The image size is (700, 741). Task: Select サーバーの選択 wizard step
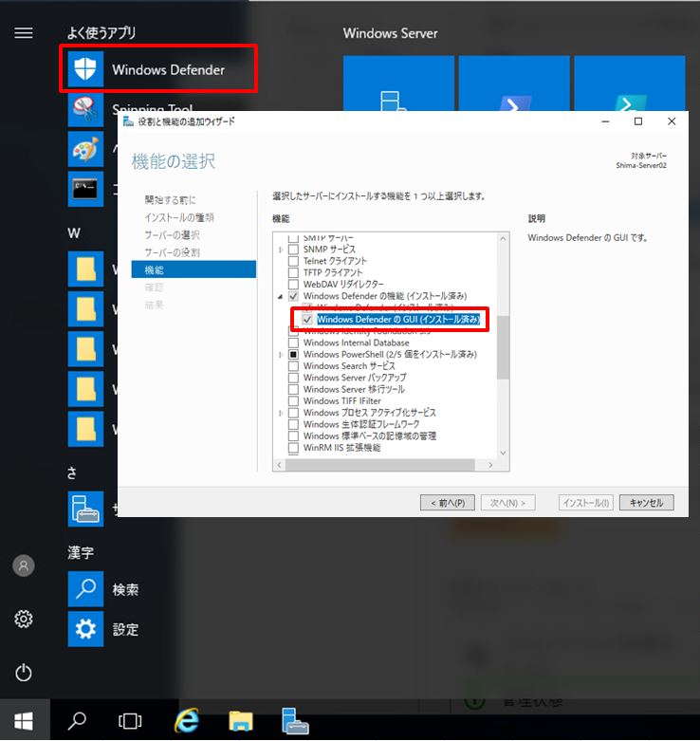(x=172, y=235)
